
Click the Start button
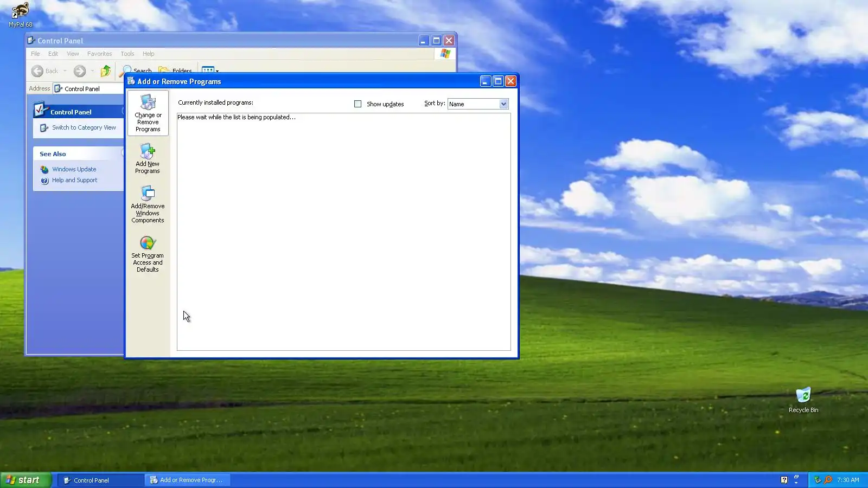26,480
